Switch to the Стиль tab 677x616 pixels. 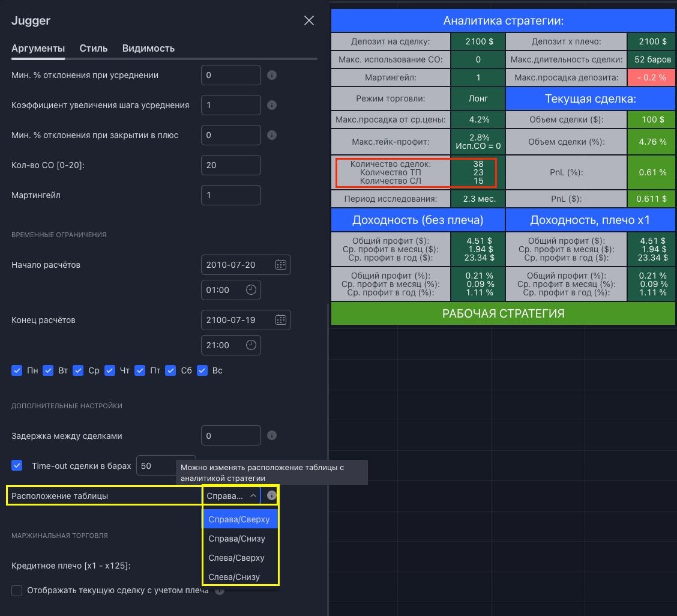[x=94, y=48]
